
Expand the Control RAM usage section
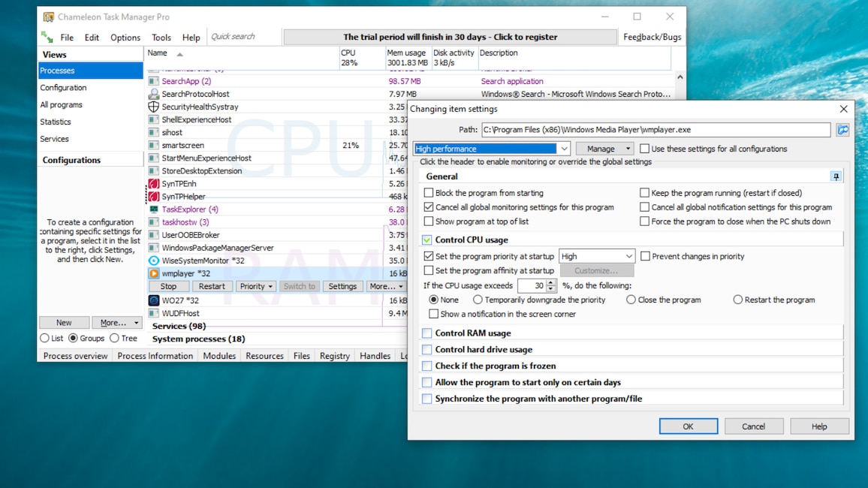click(x=426, y=333)
